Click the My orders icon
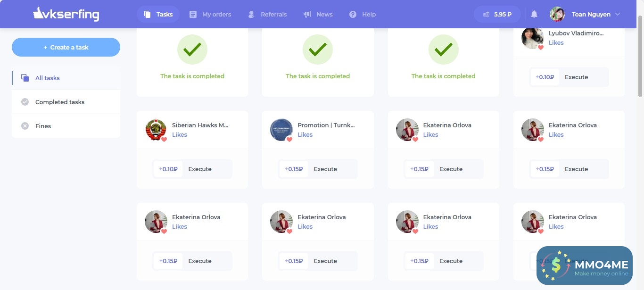Viewport: 644px width, 290px height. (x=192, y=14)
